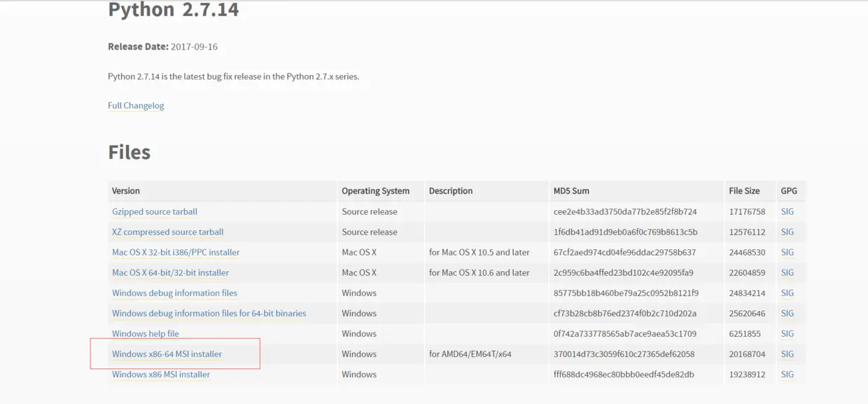Click file size 17176758
The height and width of the screenshot is (404, 868).
747,211
